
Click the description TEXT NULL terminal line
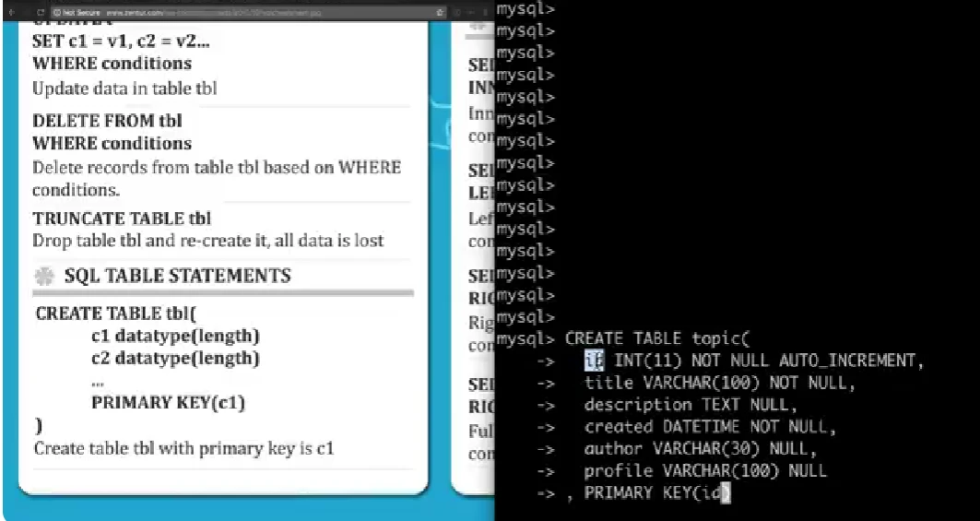tap(691, 405)
